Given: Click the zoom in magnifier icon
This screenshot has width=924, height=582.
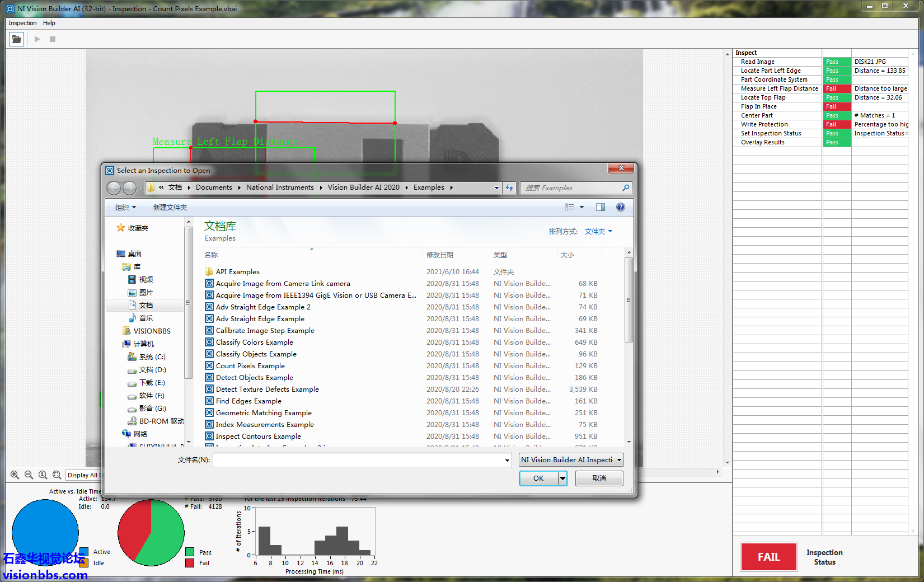Looking at the screenshot, I should click(x=15, y=475).
